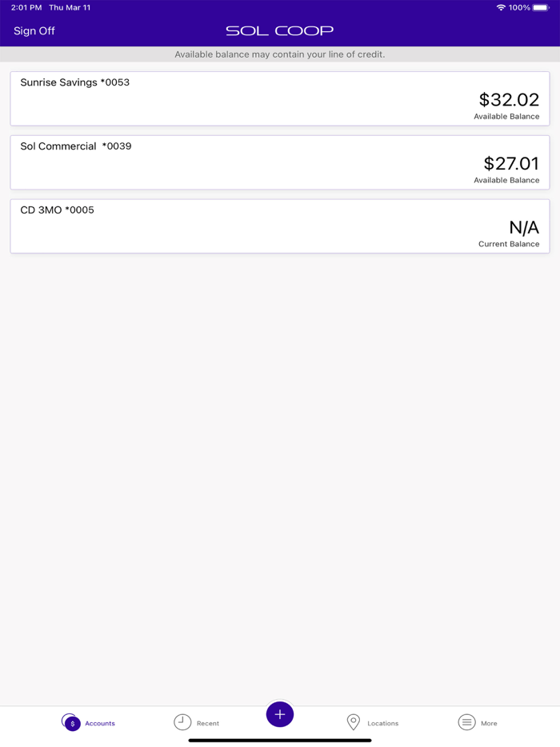Tap the Accounts dollar icon

point(71,722)
